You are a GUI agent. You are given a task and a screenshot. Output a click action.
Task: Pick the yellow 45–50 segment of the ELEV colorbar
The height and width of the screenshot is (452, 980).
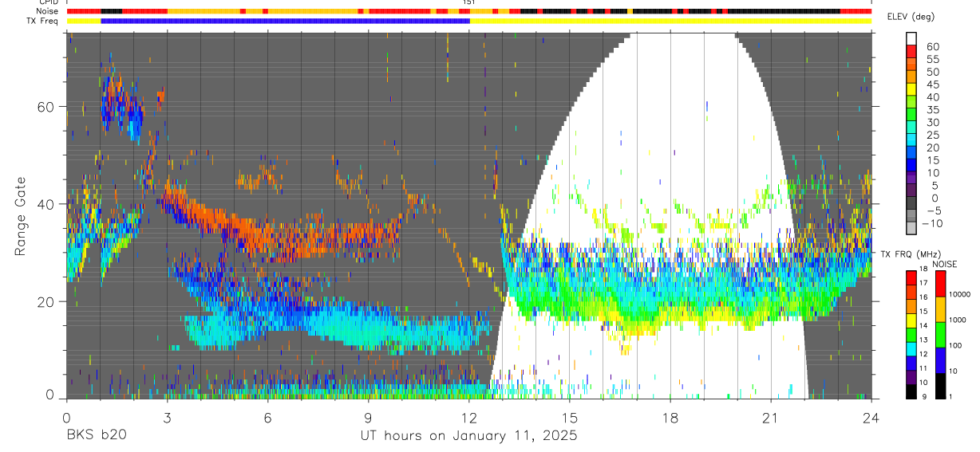tap(911, 89)
